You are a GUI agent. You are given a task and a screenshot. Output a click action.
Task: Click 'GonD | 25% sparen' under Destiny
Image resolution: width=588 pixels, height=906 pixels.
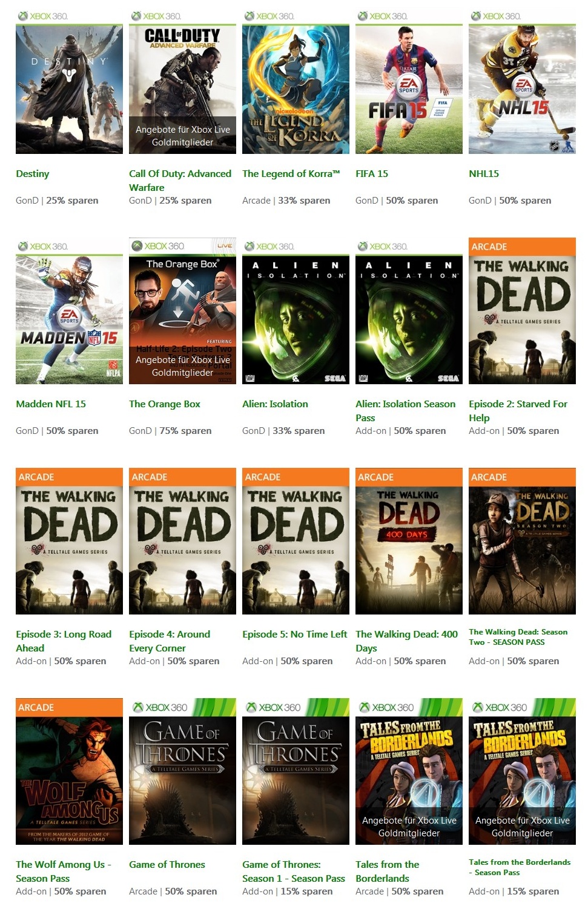57,201
